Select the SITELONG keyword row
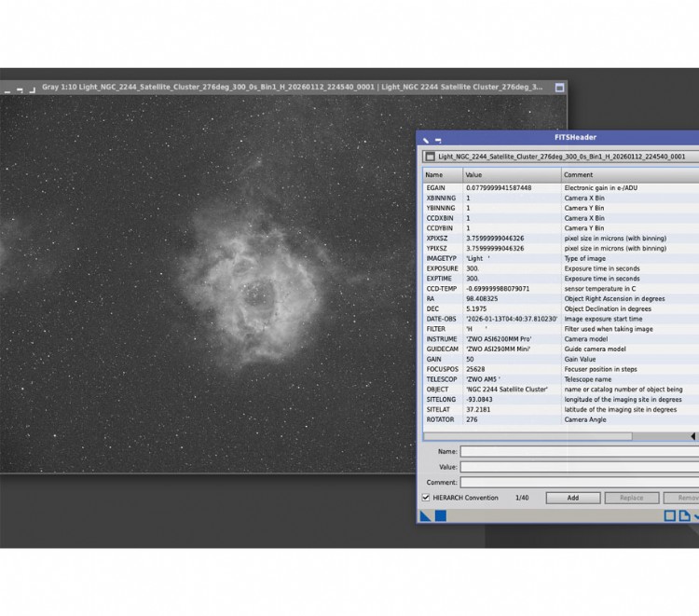The width and height of the screenshot is (699, 616). [561, 400]
